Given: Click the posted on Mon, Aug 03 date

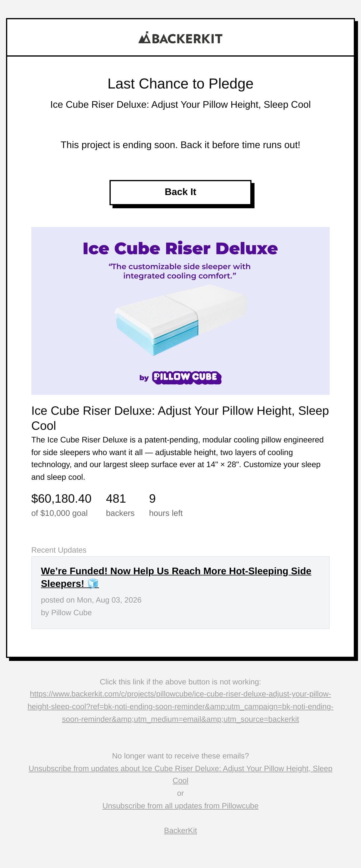Looking at the screenshot, I should click(x=91, y=600).
